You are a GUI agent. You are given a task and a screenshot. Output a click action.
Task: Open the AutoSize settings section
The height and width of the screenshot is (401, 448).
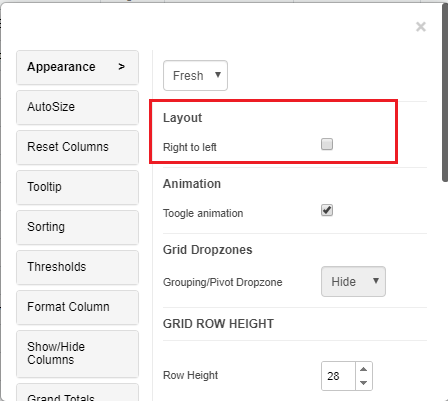click(x=77, y=107)
